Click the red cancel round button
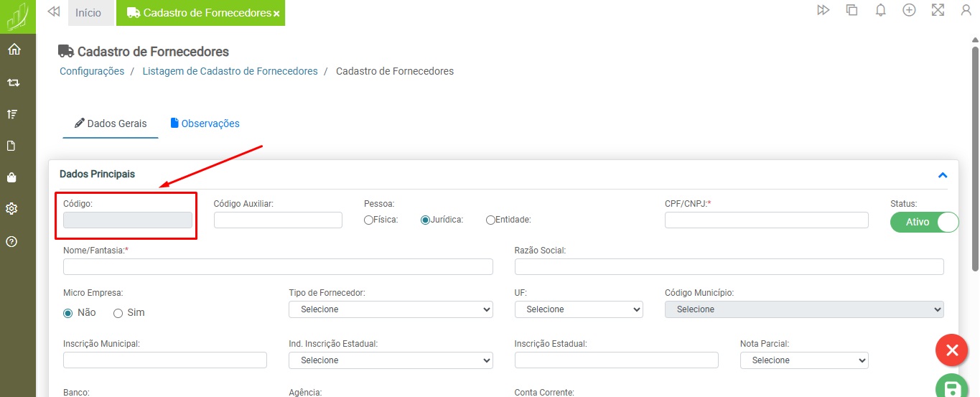Screen dimensions: 980x397 (952, 350)
